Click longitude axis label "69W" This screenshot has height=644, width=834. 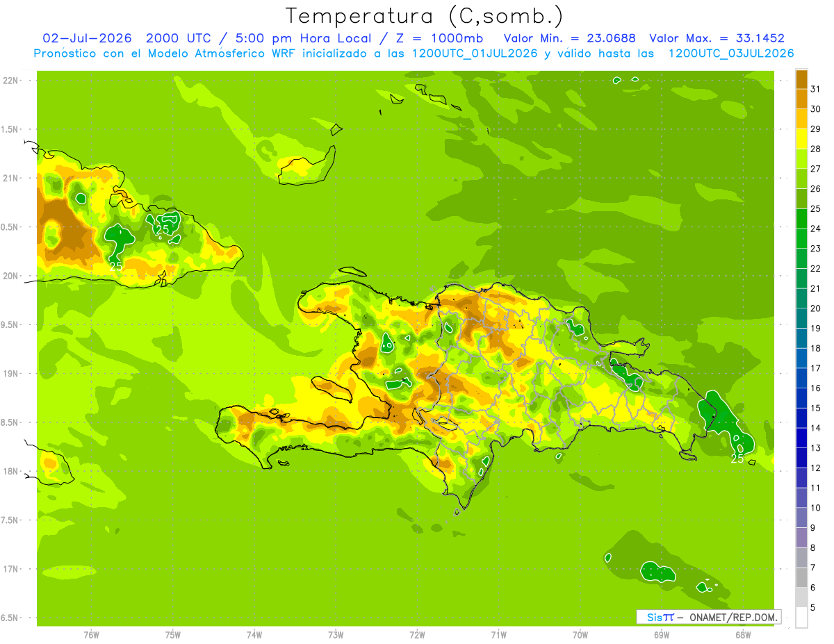tap(662, 635)
